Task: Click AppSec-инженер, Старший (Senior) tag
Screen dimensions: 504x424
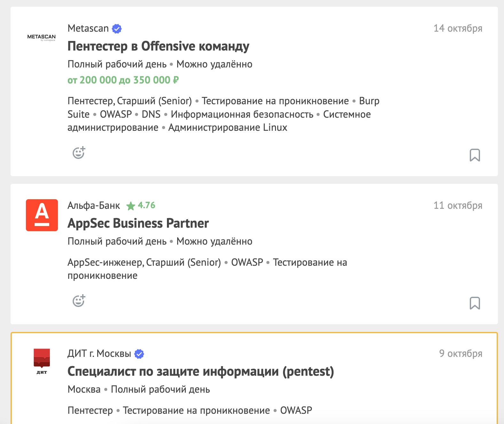Action: click(x=144, y=263)
